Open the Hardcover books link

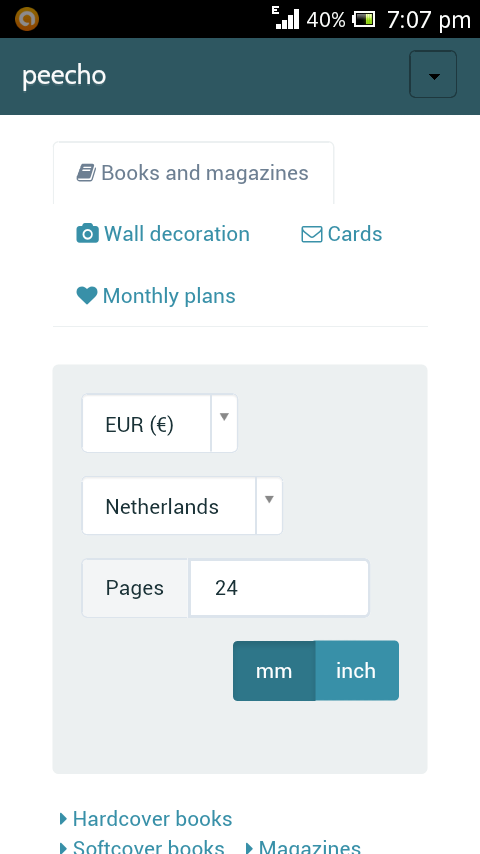[x=153, y=819]
